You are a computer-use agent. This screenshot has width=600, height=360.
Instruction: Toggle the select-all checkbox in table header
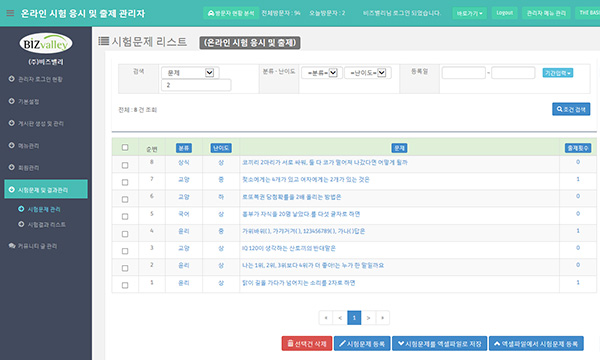tap(125, 147)
